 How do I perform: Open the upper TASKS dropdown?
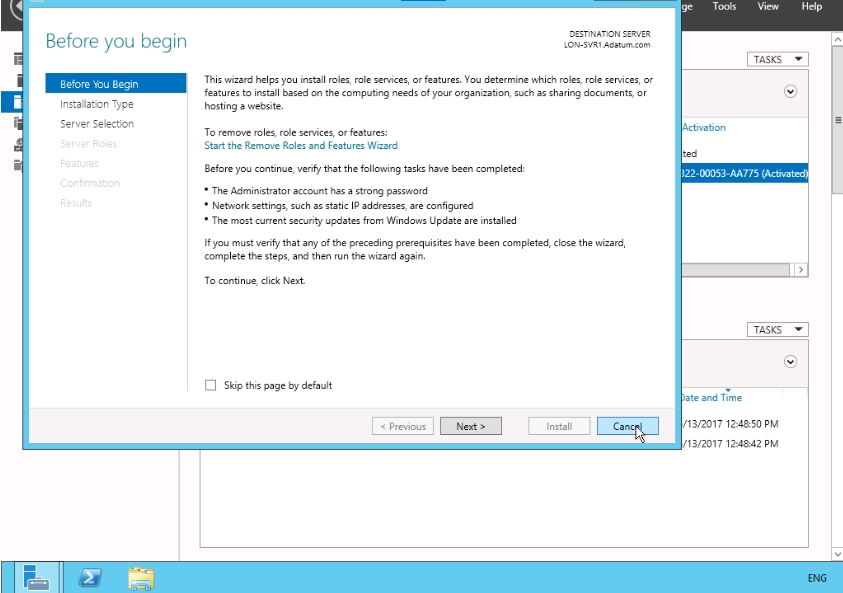(x=777, y=59)
